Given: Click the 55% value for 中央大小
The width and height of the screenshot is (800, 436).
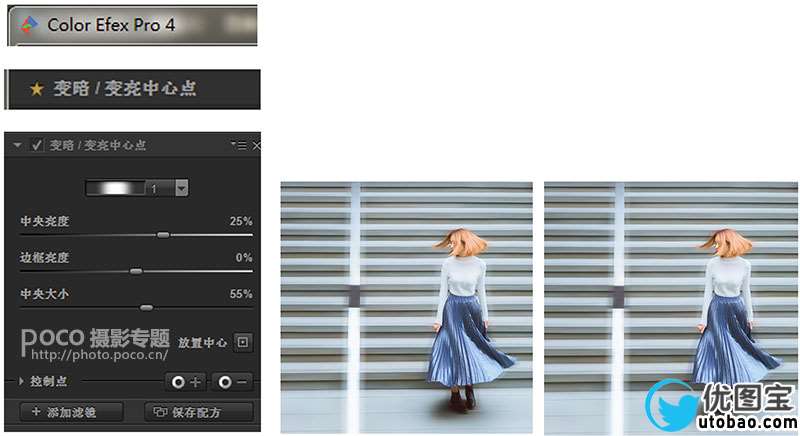Looking at the screenshot, I should (x=241, y=294).
